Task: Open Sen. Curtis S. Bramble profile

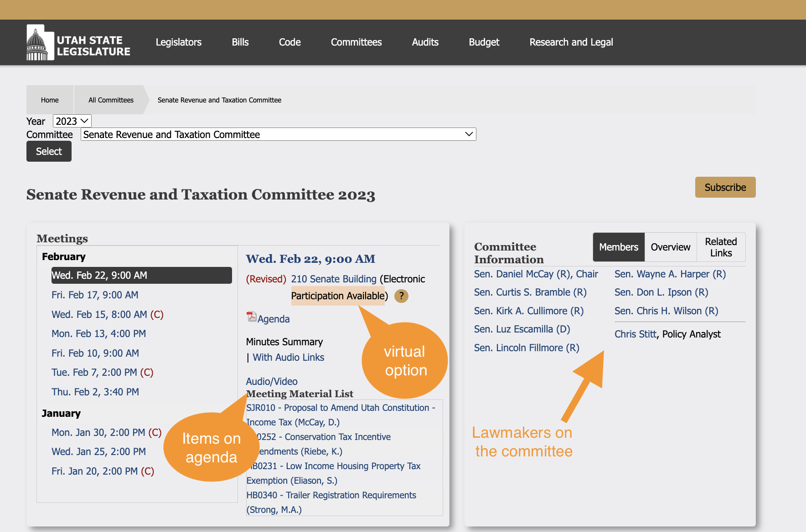Action: pos(530,292)
